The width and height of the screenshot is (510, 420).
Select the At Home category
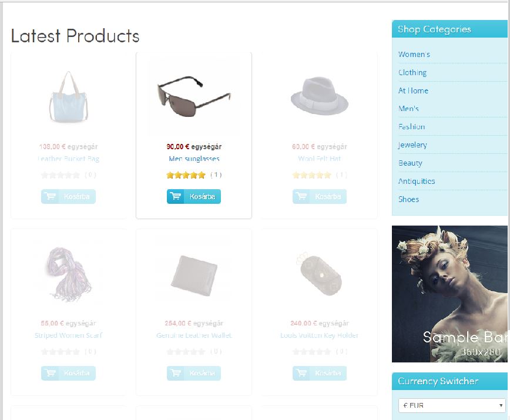click(413, 90)
